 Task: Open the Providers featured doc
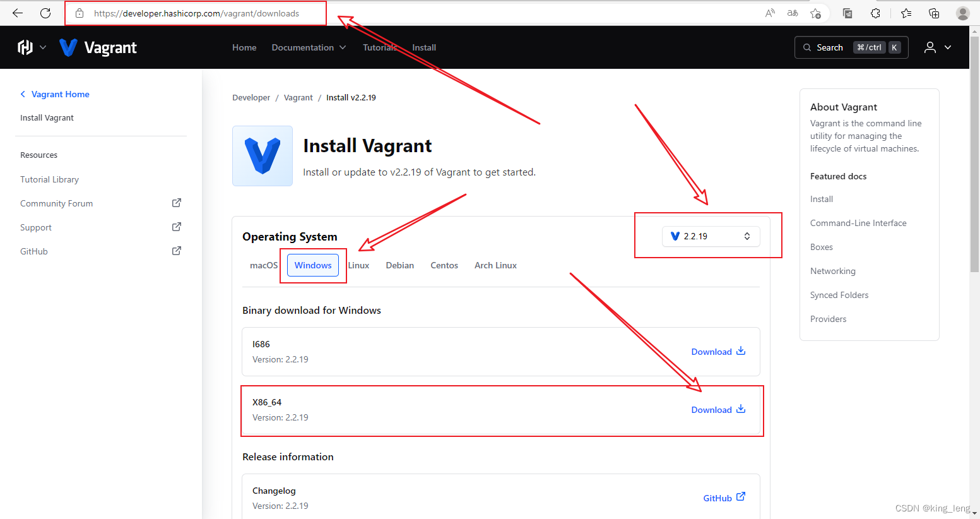pos(829,319)
